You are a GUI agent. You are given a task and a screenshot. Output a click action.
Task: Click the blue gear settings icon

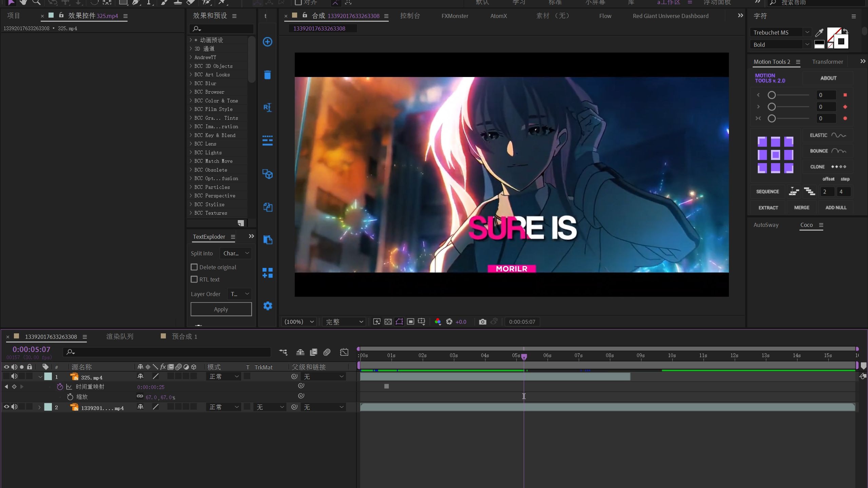coord(268,306)
